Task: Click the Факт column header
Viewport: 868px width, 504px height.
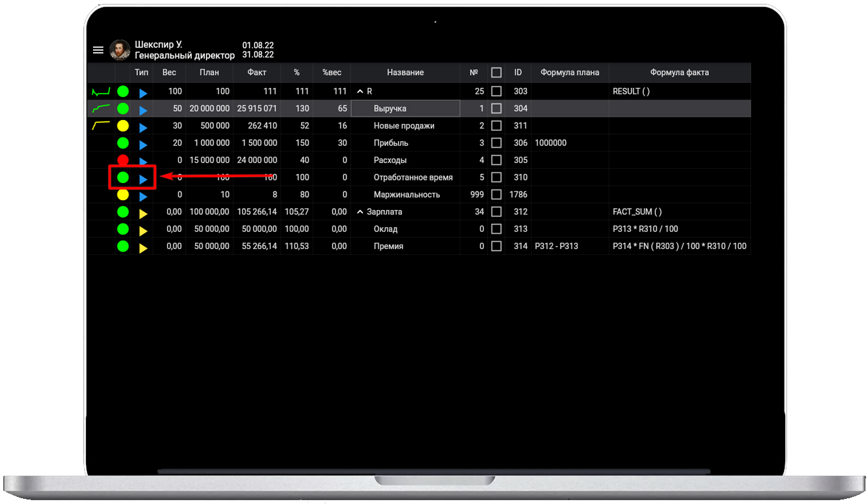Action: (257, 73)
